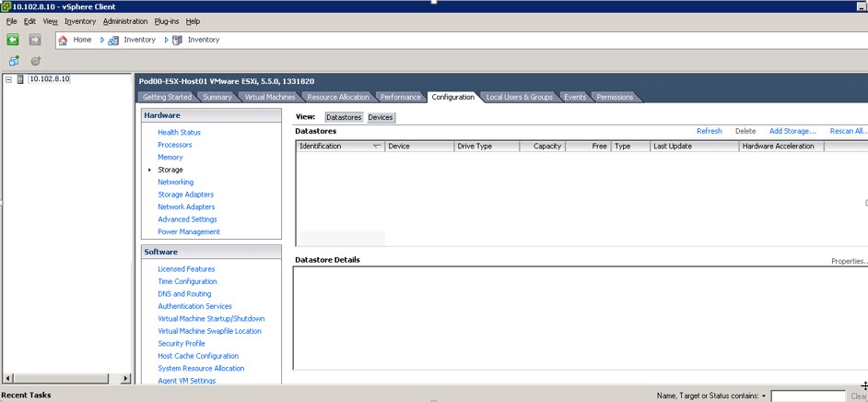Switch to the Virtual Machines tab

(269, 97)
